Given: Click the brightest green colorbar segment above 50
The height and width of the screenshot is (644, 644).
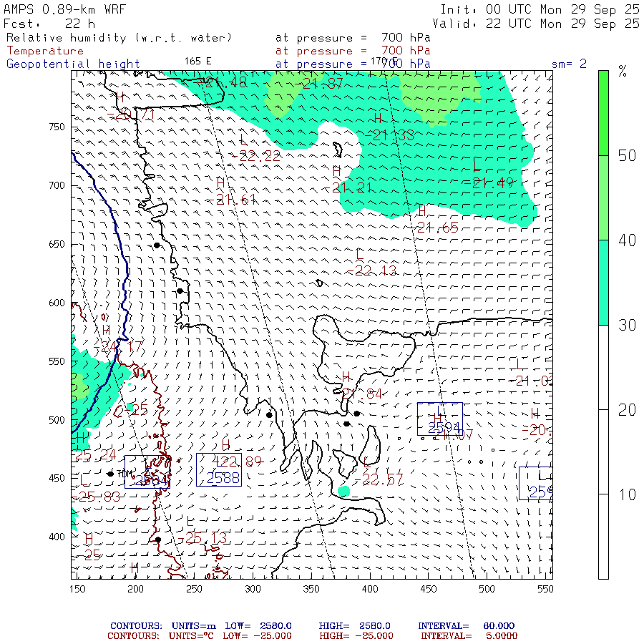Looking at the screenshot, I should 603,112.
